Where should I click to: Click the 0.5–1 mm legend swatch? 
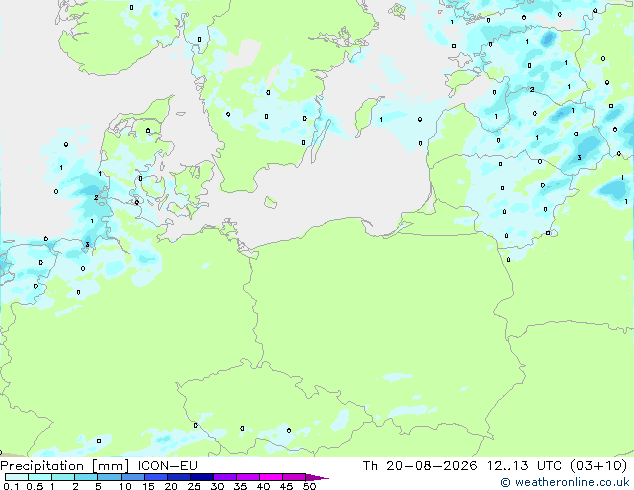(x=40, y=477)
